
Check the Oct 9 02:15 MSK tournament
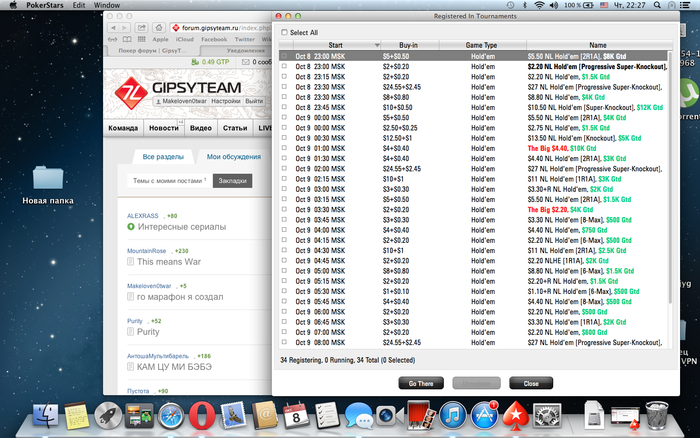click(284, 179)
